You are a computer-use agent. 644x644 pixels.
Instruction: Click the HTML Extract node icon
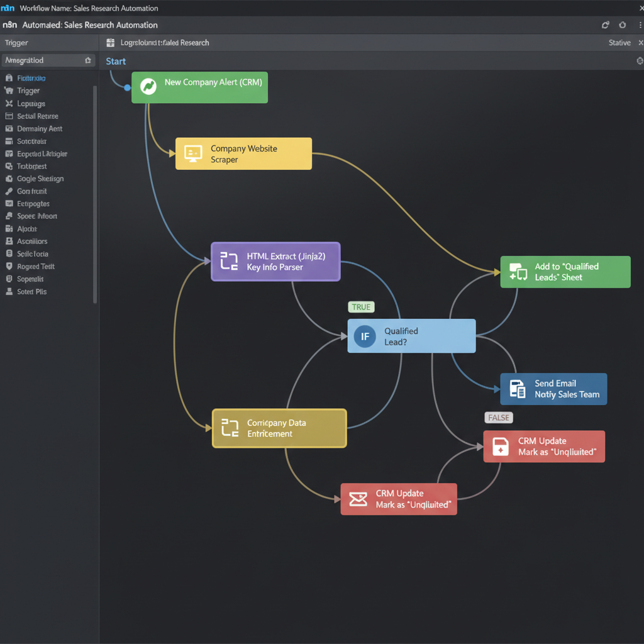point(229,261)
